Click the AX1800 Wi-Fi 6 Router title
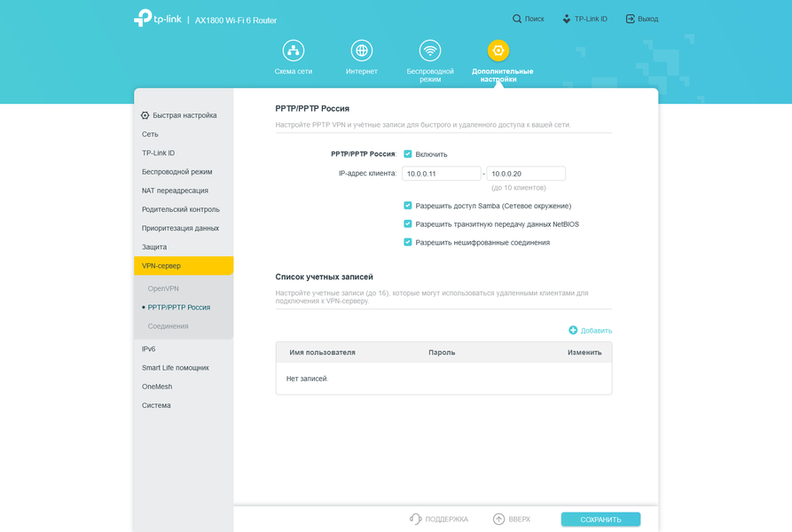 pos(236,20)
